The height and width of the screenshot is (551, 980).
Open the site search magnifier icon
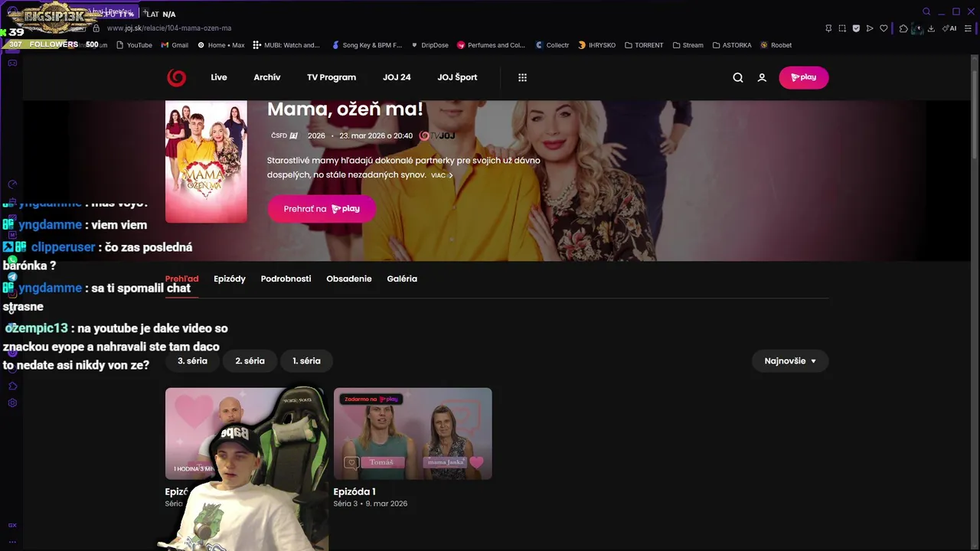click(x=738, y=77)
